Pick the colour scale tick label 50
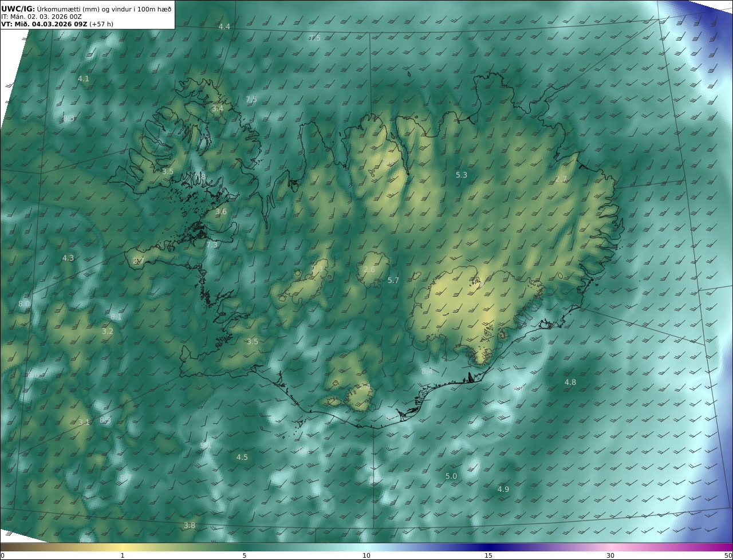This screenshot has height=560, width=733. [728, 555]
